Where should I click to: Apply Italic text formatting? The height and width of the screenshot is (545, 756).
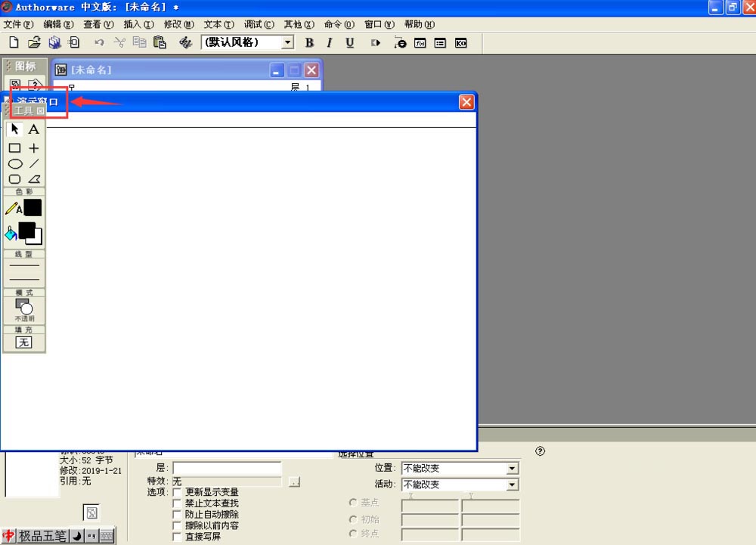[330, 43]
